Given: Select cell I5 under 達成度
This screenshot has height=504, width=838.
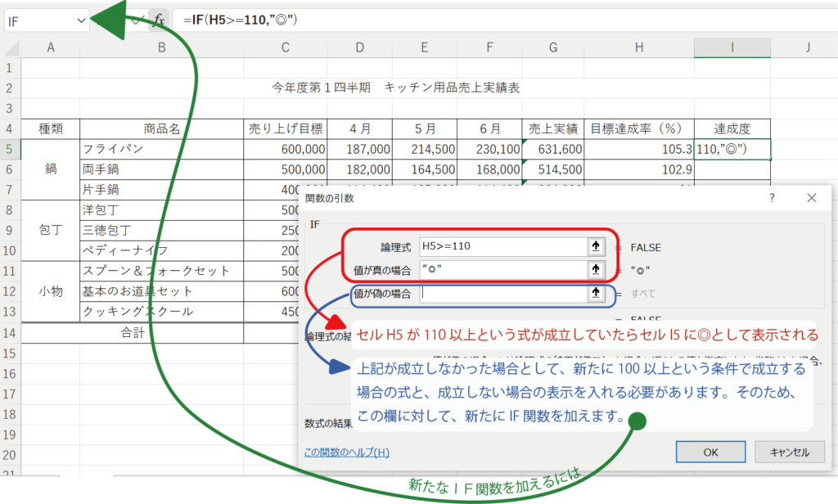Looking at the screenshot, I should (x=732, y=149).
